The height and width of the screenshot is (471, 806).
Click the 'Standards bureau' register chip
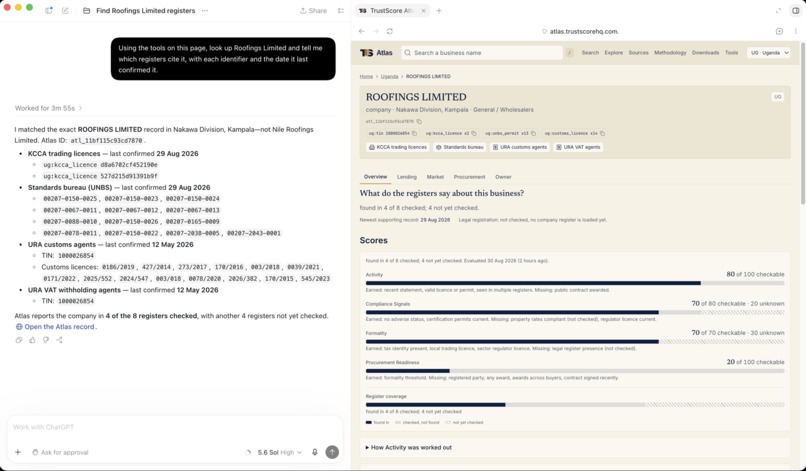[x=460, y=147]
